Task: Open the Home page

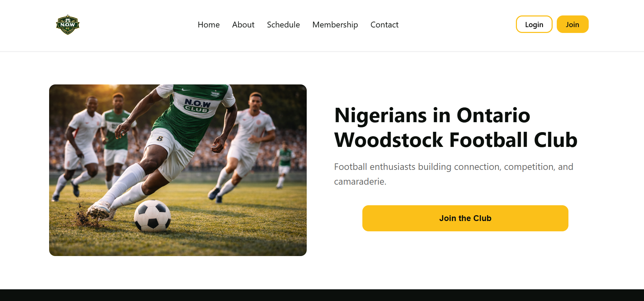Action: pos(208,24)
